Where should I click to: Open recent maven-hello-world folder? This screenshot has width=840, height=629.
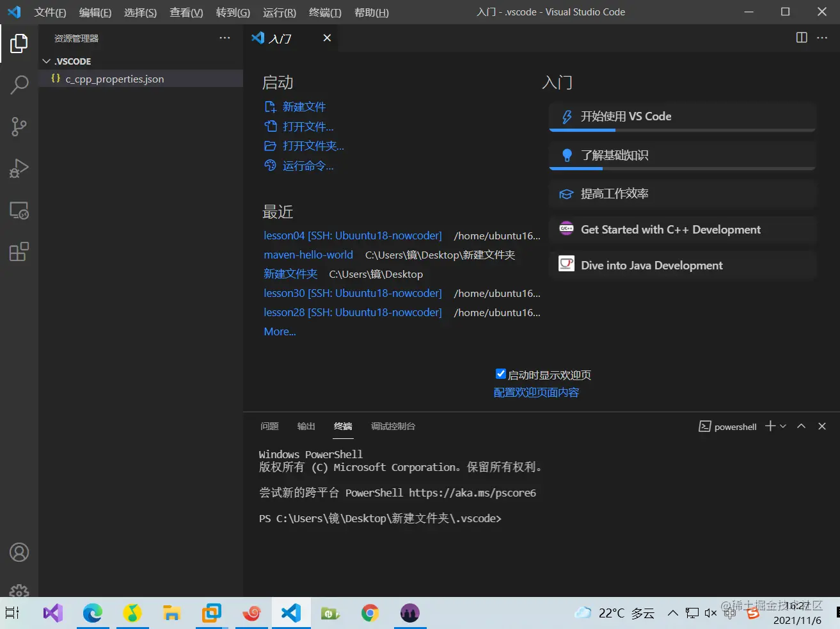(308, 255)
